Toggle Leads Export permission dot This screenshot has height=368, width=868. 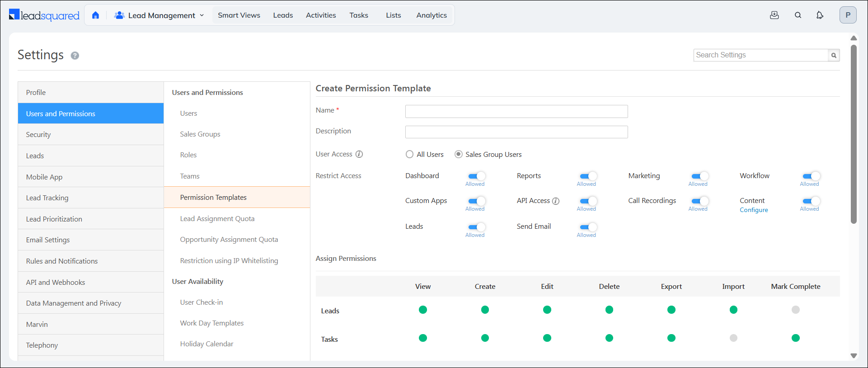671,310
